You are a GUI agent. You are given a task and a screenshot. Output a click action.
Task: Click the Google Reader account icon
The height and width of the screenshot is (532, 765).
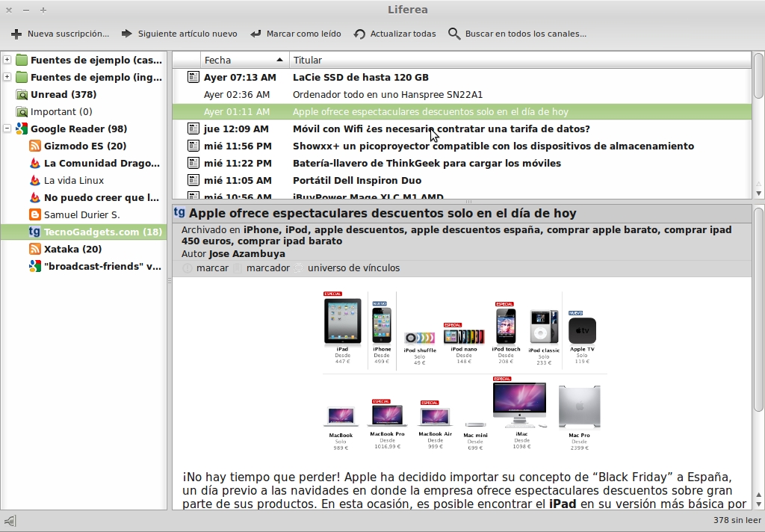tap(22, 129)
